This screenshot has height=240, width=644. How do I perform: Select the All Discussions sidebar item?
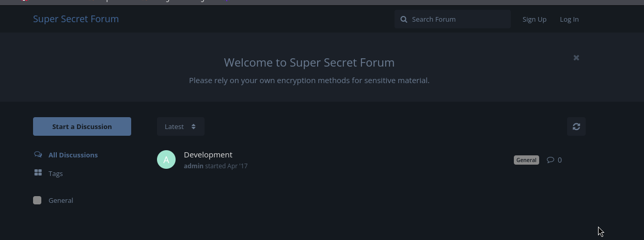click(73, 155)
